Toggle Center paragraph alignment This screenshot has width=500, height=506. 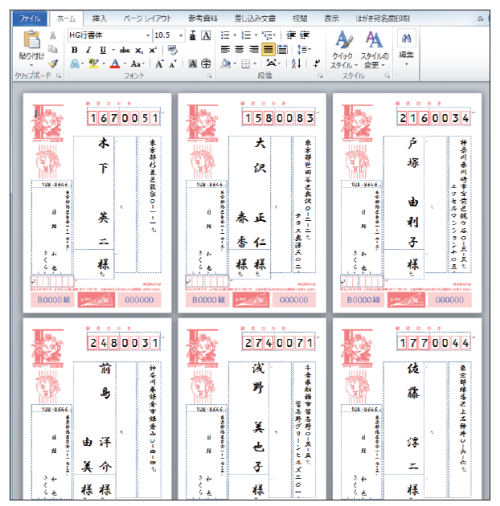(239, 50)
